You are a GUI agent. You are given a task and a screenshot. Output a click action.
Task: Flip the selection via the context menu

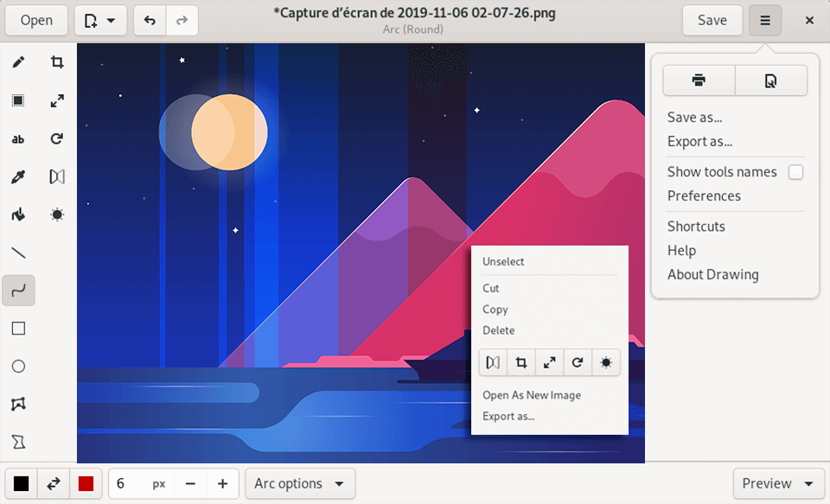[x=492, y=362]
